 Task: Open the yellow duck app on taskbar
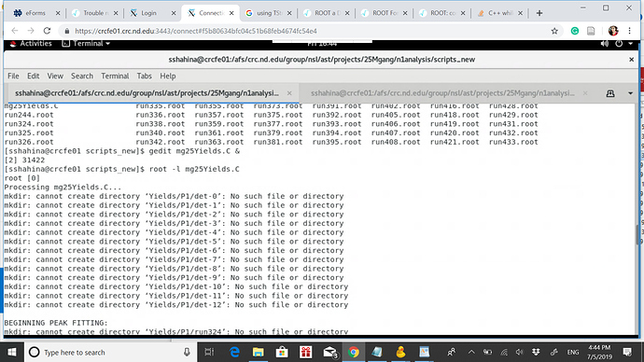(x=400, y=352)
